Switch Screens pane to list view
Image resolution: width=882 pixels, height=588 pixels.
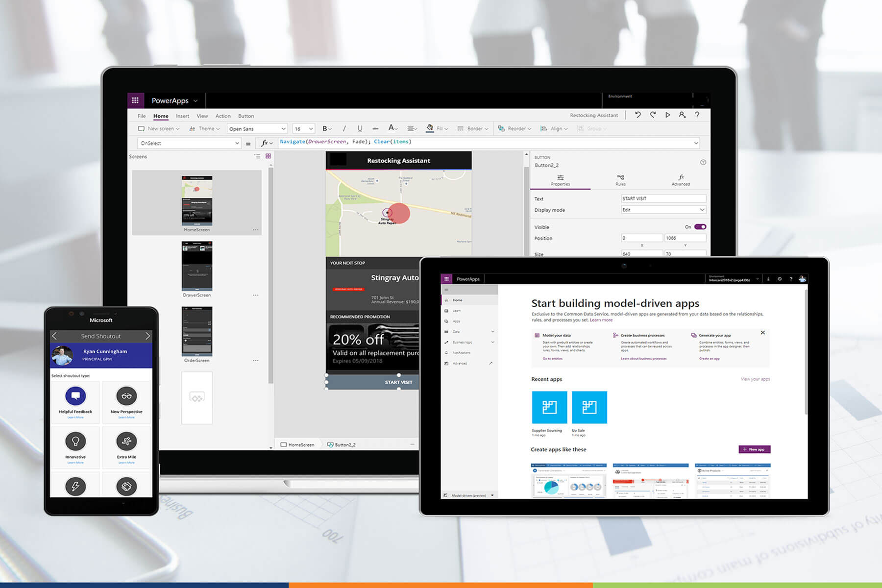pyautogui.click(x=257, y=156)
